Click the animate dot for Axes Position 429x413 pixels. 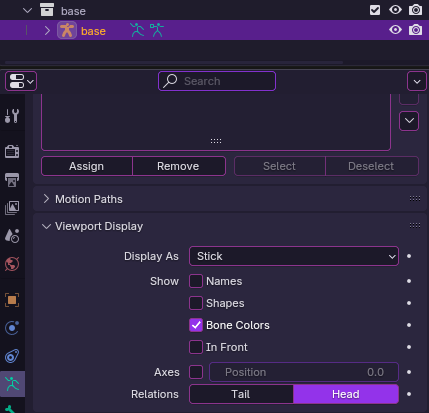click(x=409, y=372)
